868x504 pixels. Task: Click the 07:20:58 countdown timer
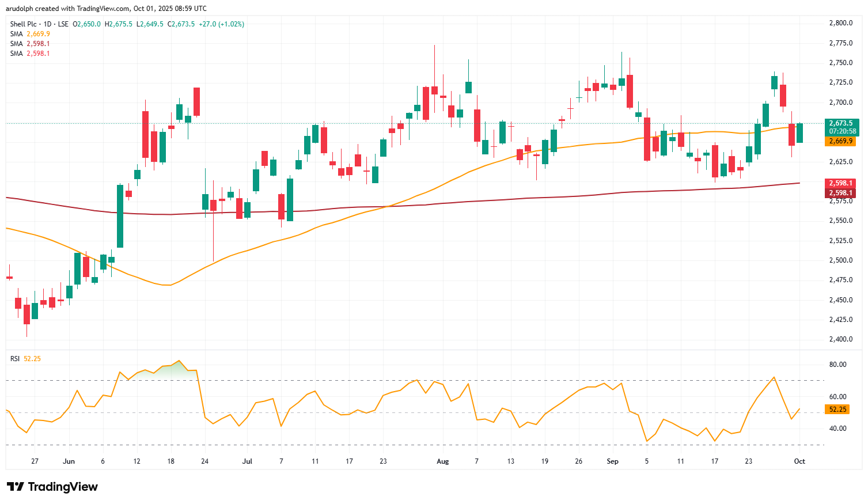842,131
